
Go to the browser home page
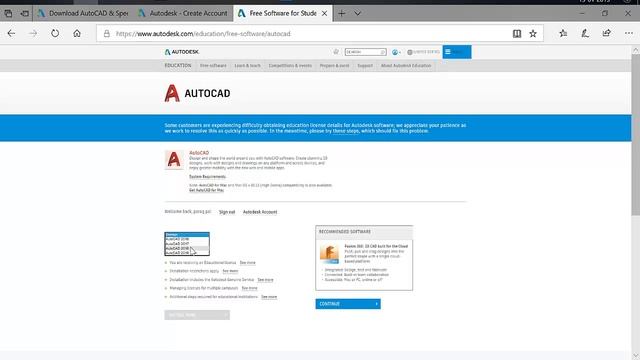(77, 33)
